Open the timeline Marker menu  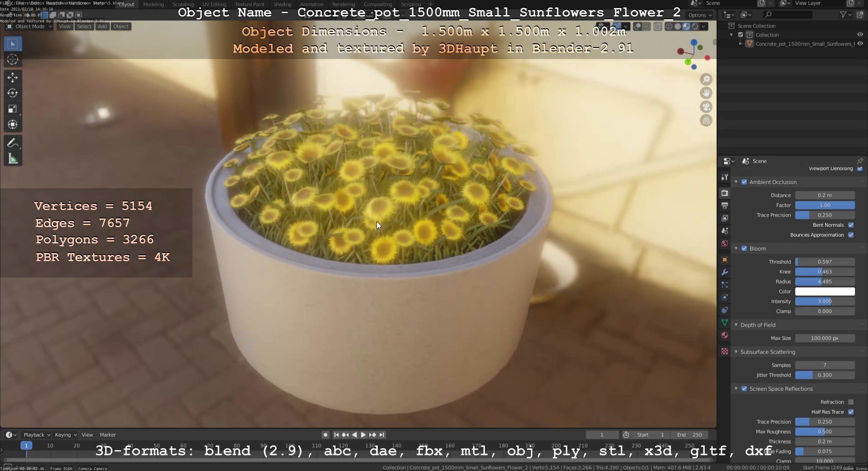107,435
